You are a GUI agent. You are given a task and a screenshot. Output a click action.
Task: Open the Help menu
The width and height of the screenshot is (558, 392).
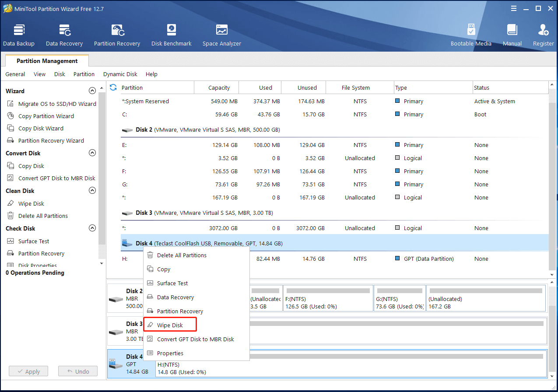point(151,74)
